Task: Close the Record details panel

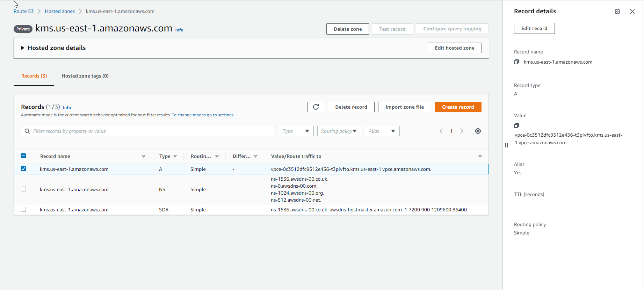Action: coord(632,12)
